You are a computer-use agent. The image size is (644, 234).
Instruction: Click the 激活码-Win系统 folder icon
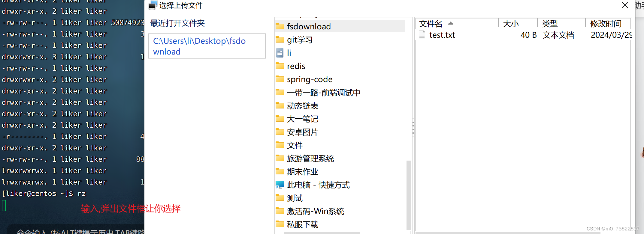(280, 211)
